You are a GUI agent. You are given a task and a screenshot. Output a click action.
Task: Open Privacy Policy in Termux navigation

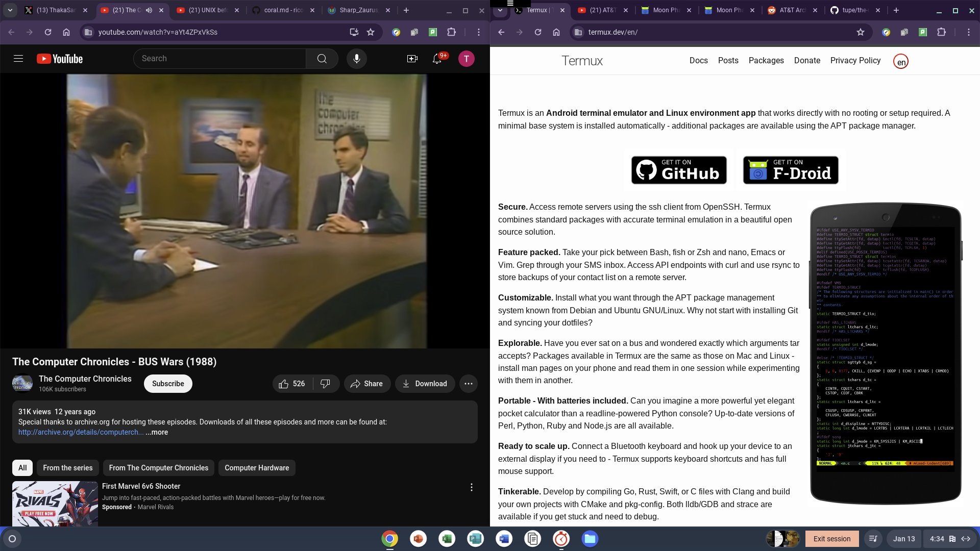tap(855, 61)
